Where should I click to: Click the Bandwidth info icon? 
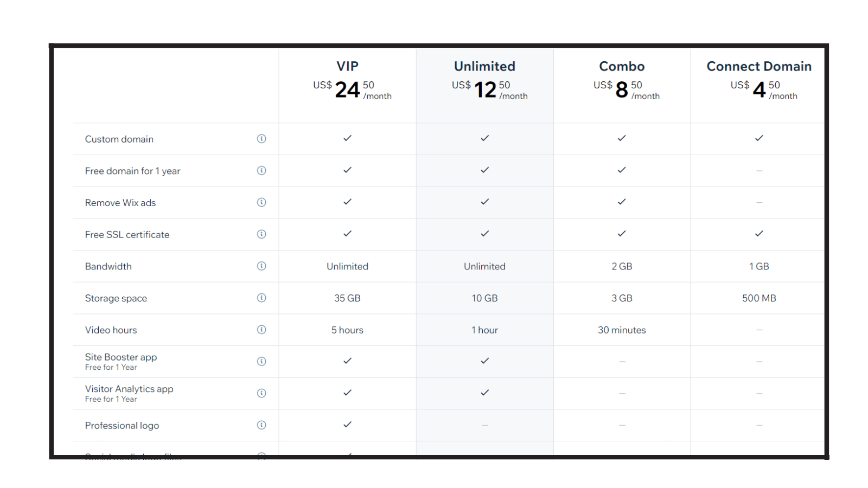coord(261,266)
